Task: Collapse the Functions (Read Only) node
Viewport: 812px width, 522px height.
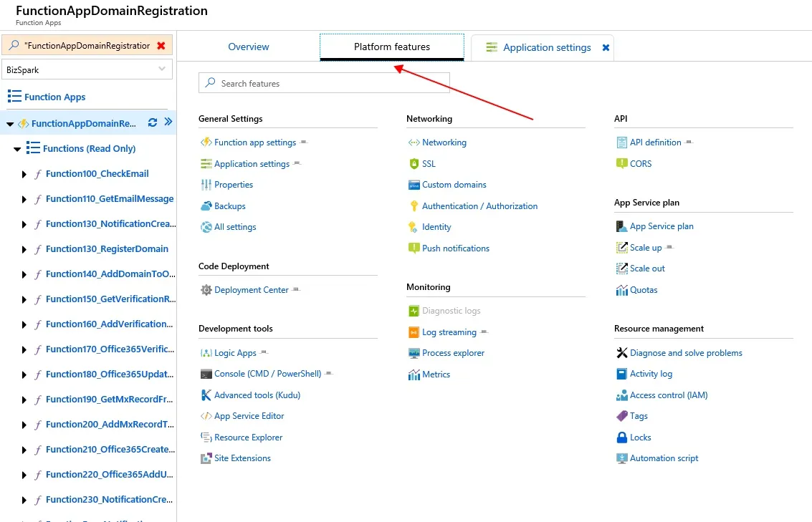Action: 17,149
